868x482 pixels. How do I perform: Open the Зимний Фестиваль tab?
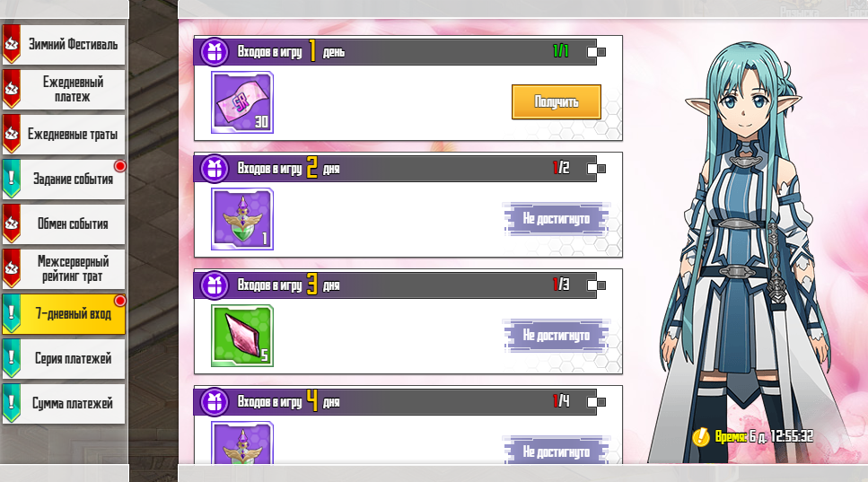(x=64, y=44)
